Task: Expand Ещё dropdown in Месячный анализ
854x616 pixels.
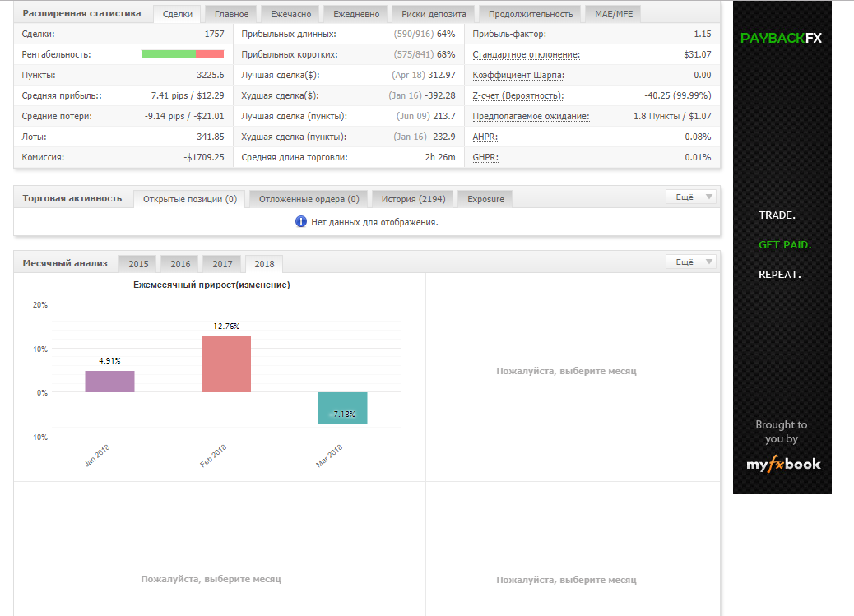Action: click(690, 262)
